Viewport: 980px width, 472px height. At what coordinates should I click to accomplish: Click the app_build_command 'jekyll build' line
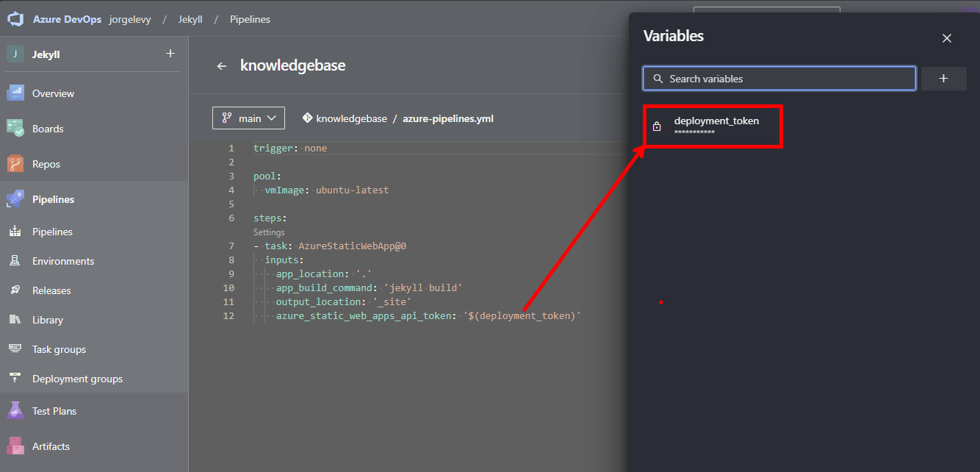point(369,287)
